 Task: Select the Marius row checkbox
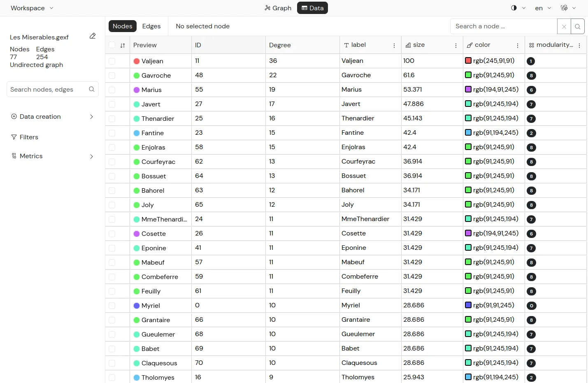(112, 90)
